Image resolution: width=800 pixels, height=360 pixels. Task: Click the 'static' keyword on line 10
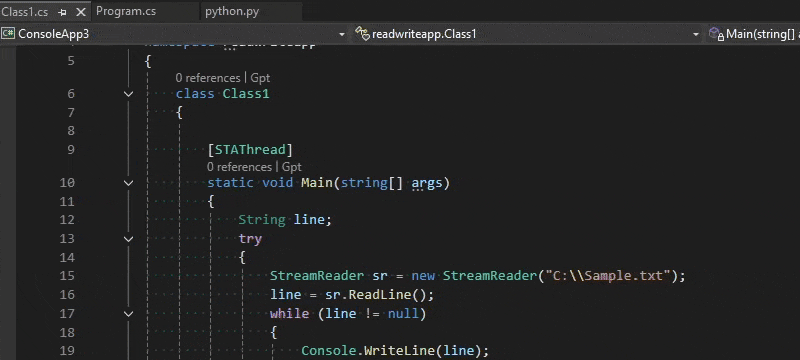[x=230, y=183]
